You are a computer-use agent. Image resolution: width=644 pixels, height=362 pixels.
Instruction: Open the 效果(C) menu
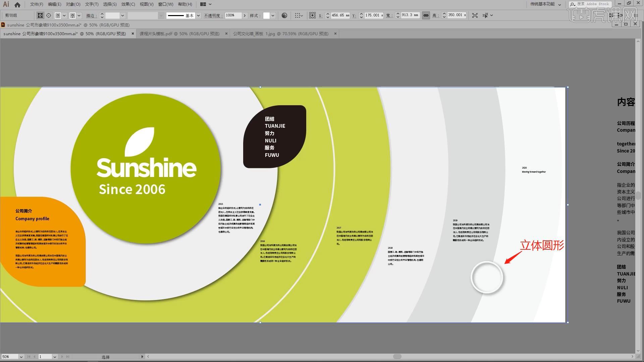tap(128, 4)
